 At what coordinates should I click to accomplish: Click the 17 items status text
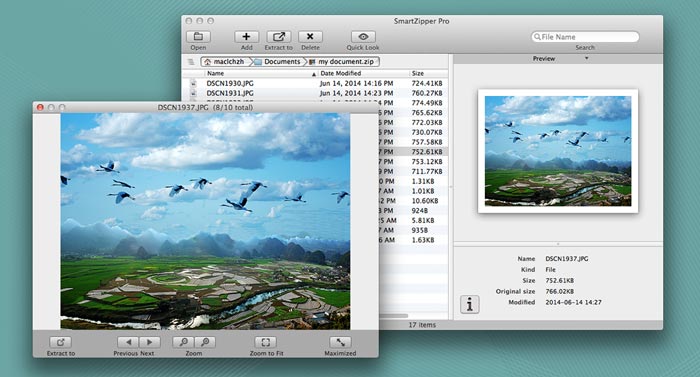(422, 325)
